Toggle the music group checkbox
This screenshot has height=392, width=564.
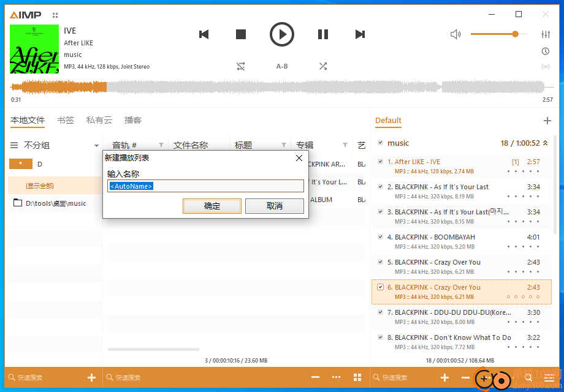[380, 143]
